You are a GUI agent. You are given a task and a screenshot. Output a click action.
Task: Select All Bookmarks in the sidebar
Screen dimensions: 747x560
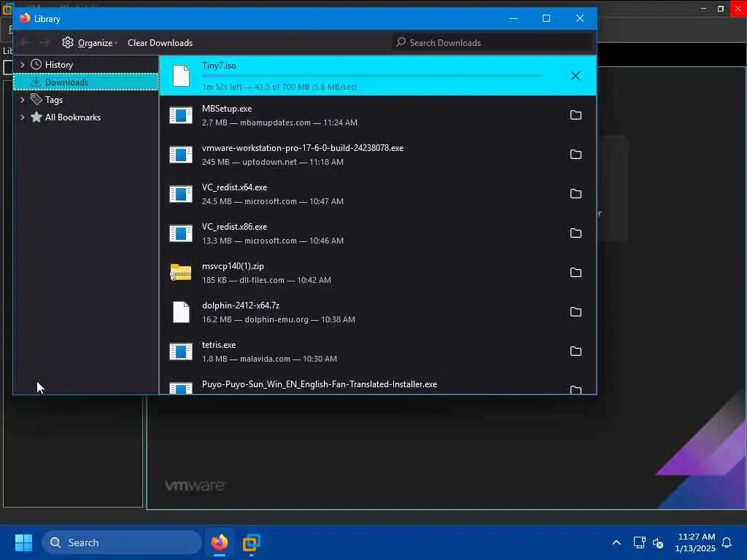tap(86, 117)
